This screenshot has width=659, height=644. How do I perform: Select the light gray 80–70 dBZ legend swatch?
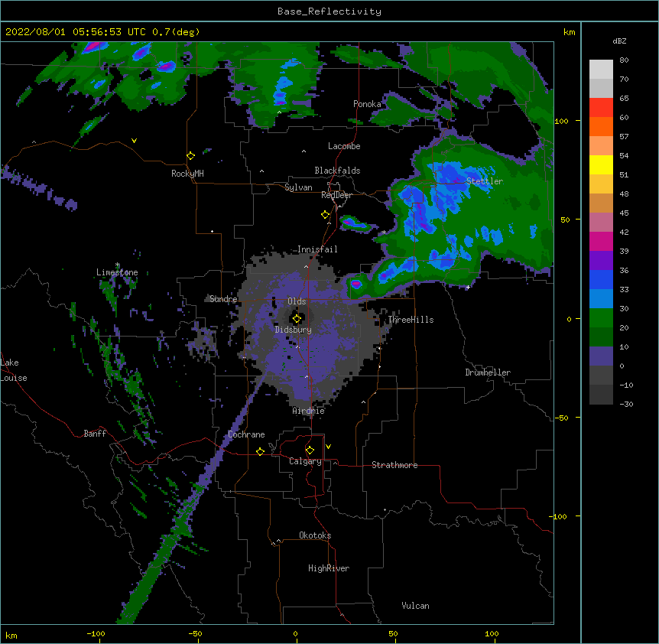pos(601,70)
